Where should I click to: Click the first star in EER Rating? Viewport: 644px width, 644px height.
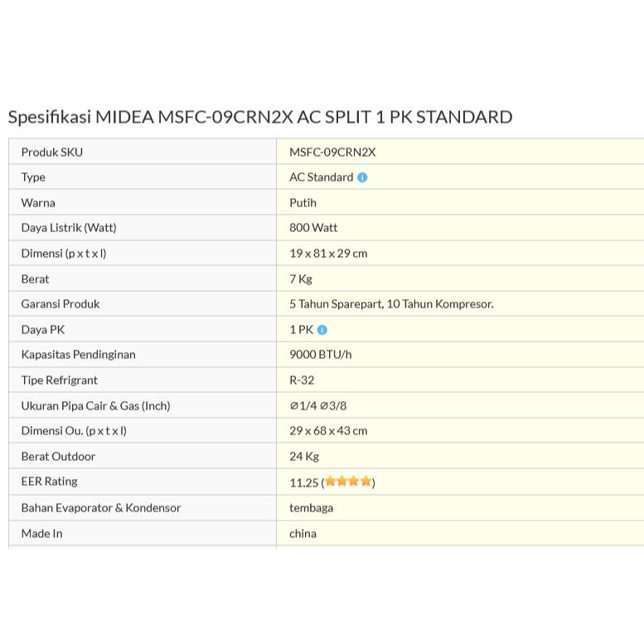[331, 482]
